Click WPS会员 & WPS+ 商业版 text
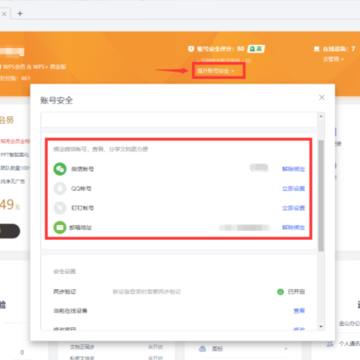Viewport: 360px width, 360px height. coord(34,67)
